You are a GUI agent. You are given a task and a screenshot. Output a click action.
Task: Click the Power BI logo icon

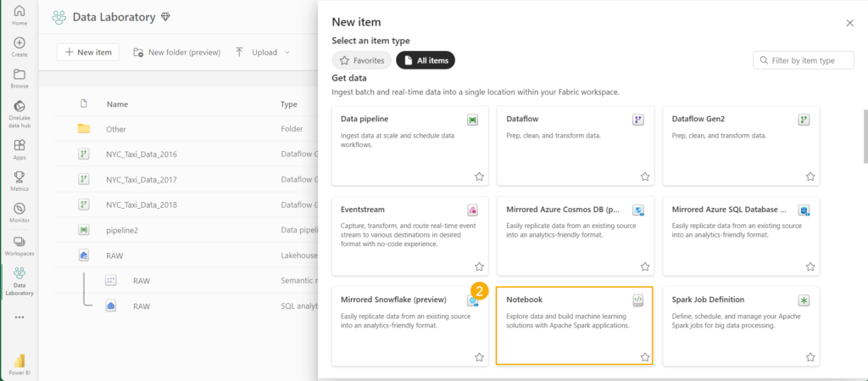tap(19, 362)
